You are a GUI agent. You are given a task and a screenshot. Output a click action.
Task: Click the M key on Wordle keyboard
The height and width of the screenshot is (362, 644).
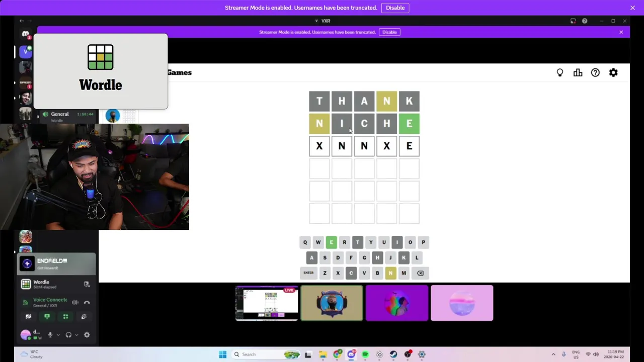404,273
